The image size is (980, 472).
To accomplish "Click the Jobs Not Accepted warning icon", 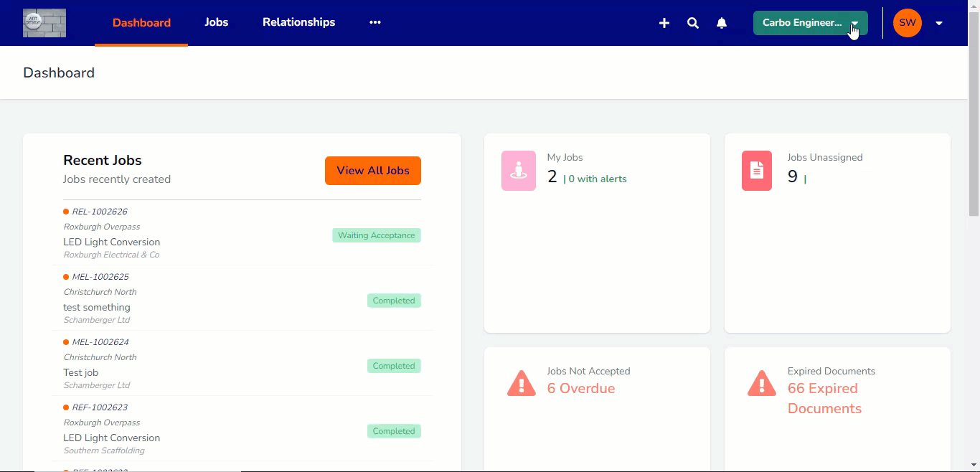I will point(522,383).
